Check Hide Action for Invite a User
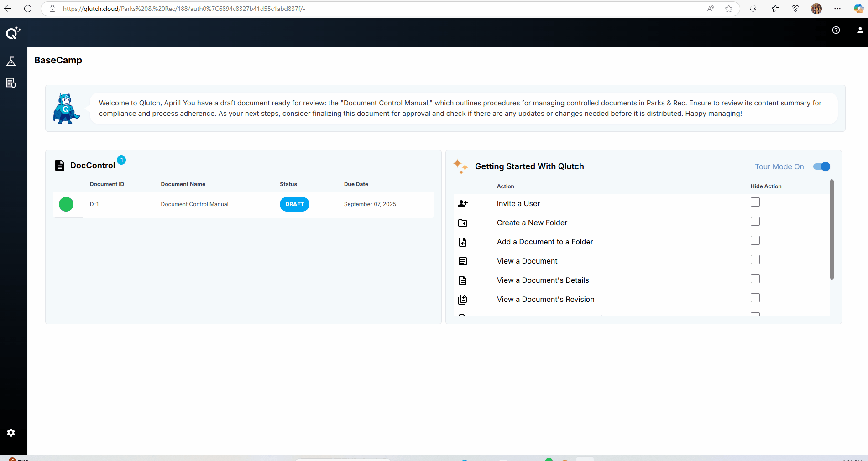This screenshot has width=868, height=461. (755, 202)
